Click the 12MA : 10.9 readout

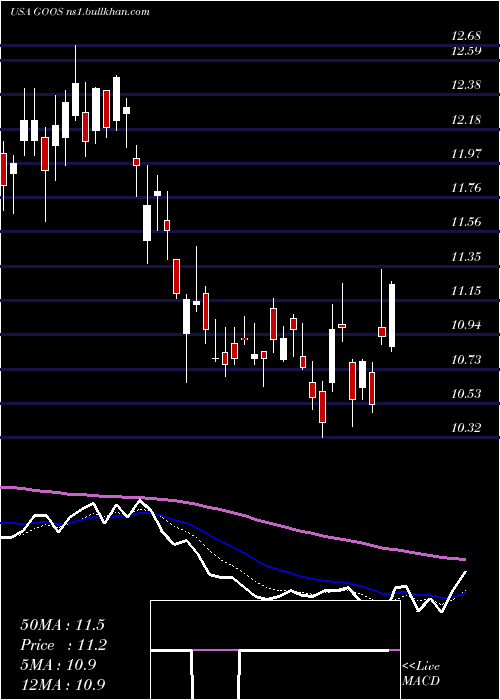(x=62, y=685)
